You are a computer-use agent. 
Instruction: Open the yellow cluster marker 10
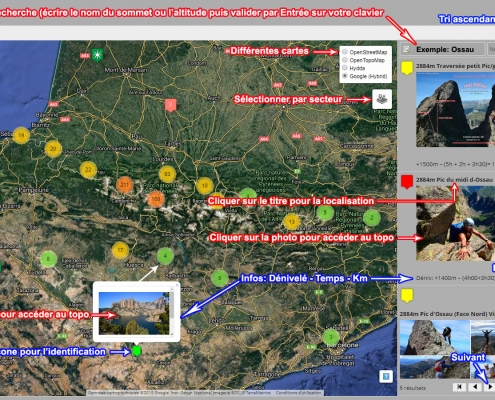point(205,185)
